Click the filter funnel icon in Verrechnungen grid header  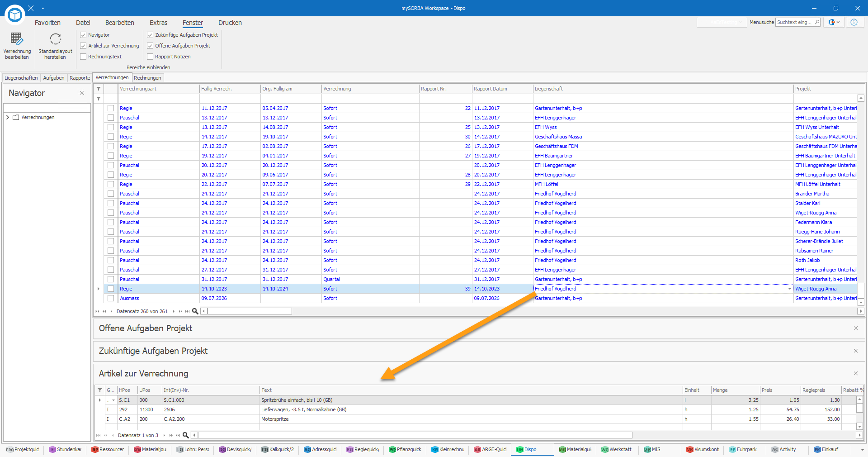point(99,89)
